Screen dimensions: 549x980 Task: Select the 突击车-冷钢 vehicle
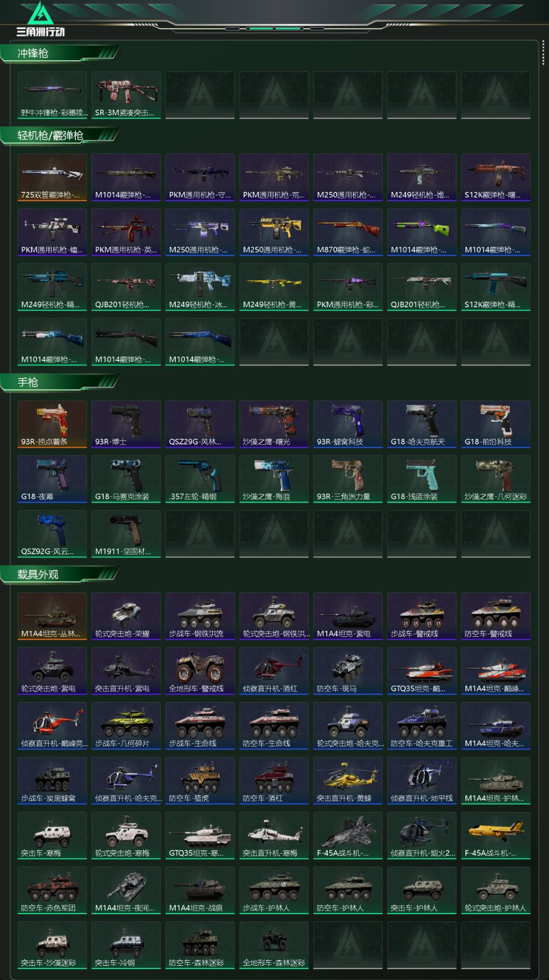(126, 945)
